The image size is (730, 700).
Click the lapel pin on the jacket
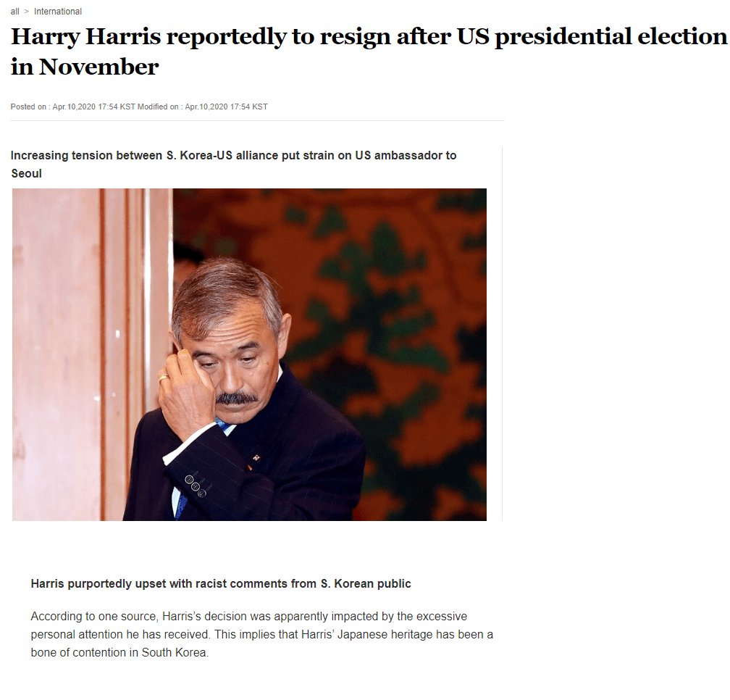coord(256,458)
